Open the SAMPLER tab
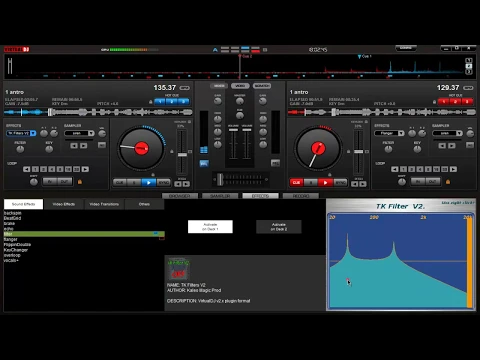This screenshot has height=360, width=480. click(220, 196)
